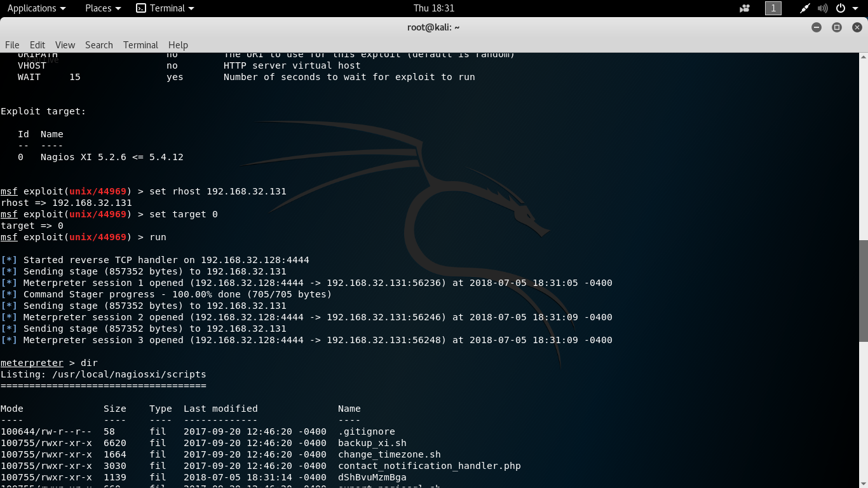Click the WAIT option name
Image resolution: width=868 pixels, height=488 pixels.
point(29,77)
